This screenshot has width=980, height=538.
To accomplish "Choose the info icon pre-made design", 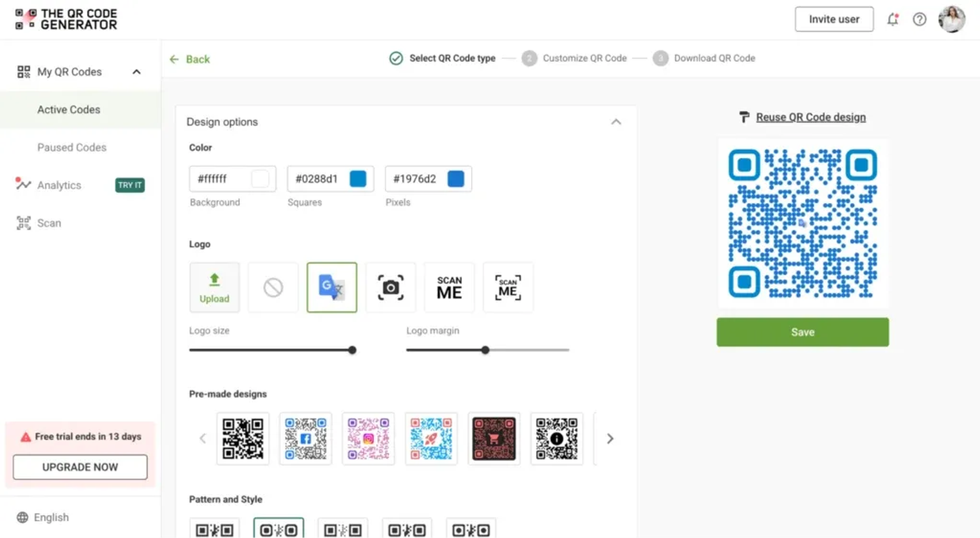I will pyautogui.click(x=557, y=438).
